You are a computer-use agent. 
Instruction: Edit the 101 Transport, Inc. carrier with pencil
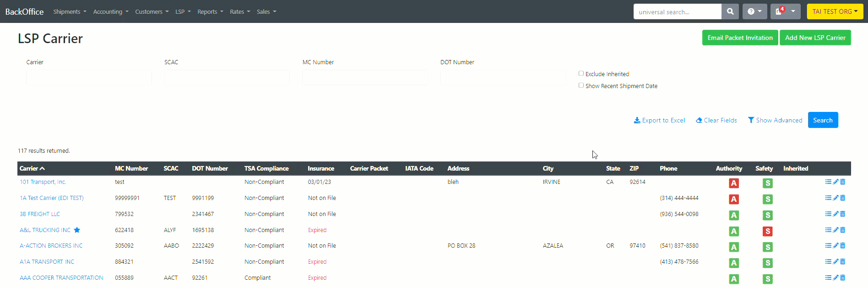(x=835, y=182)
